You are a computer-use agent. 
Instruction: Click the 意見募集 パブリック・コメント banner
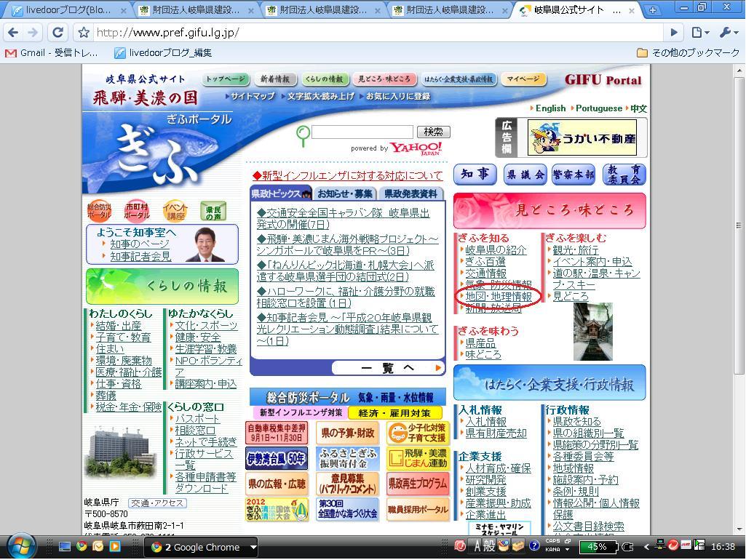point(347,484)
